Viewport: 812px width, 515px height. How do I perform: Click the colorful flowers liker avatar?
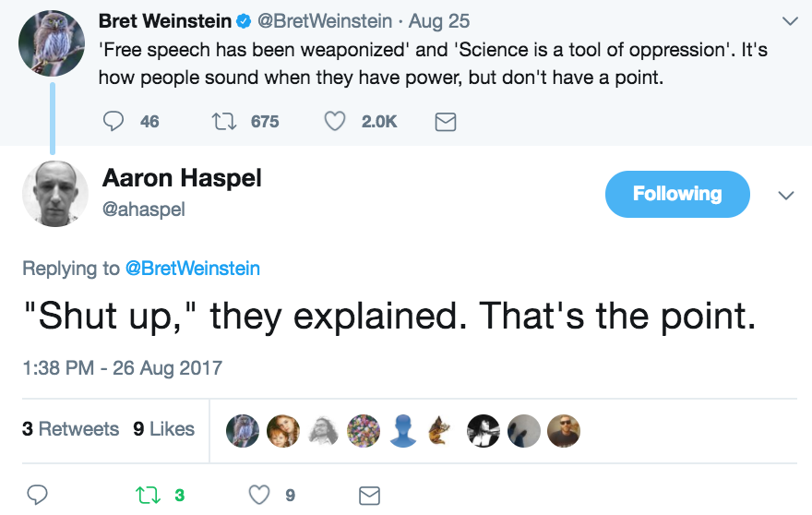(x=364, y=430)
